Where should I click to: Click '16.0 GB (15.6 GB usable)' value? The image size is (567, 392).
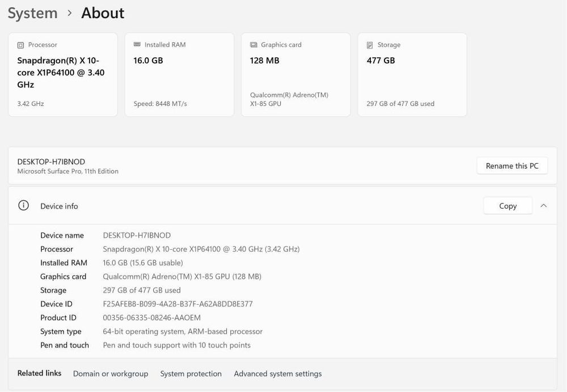pos(143,263)
